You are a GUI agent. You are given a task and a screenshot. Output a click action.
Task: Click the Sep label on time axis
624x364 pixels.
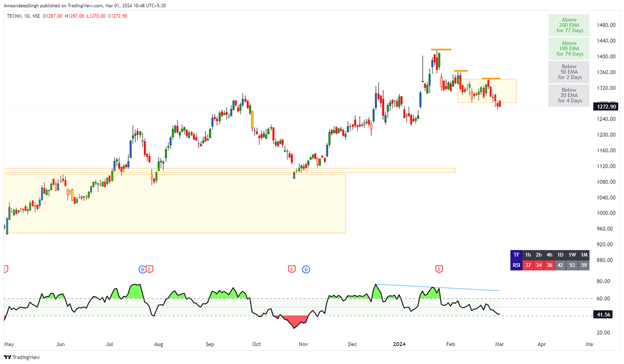pyautogui.click(x=209, y=344)
